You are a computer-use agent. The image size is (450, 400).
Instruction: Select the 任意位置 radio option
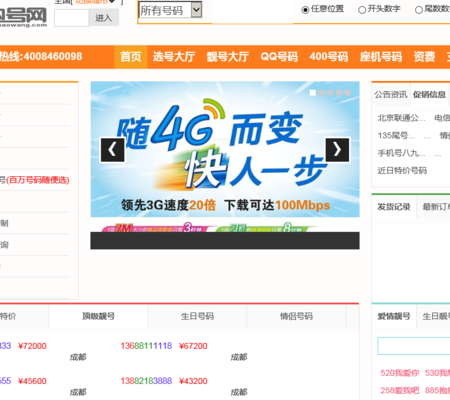305,10
